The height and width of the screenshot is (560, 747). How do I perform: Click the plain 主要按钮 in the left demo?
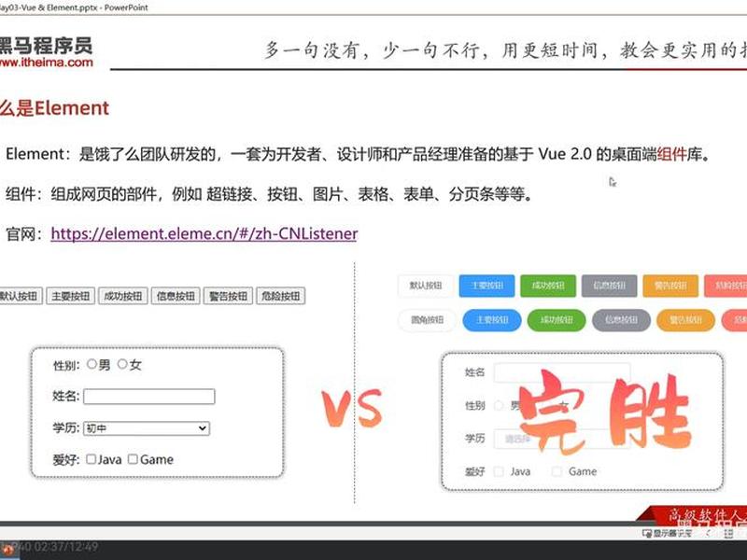pyautogui.click(x=71, y=296)
